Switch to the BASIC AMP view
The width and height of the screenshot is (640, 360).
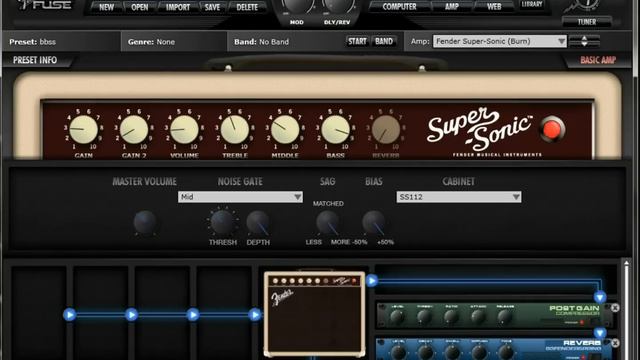tap(598, 60)
